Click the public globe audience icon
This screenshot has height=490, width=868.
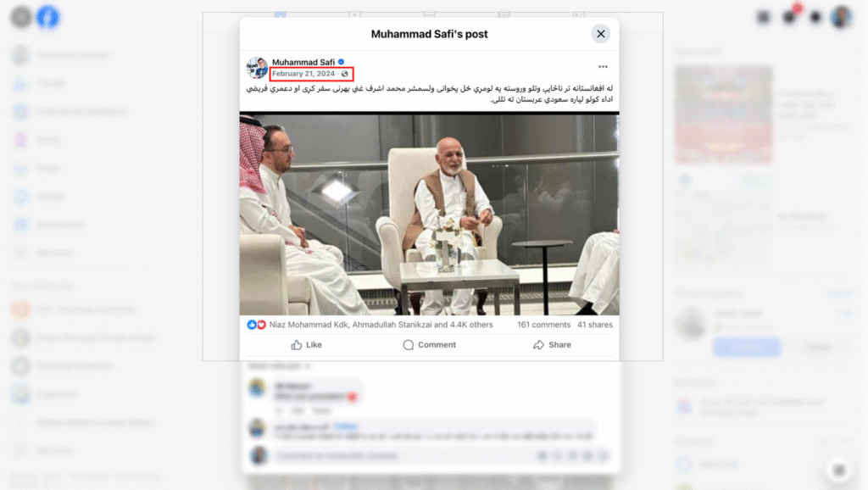(345, 74)
